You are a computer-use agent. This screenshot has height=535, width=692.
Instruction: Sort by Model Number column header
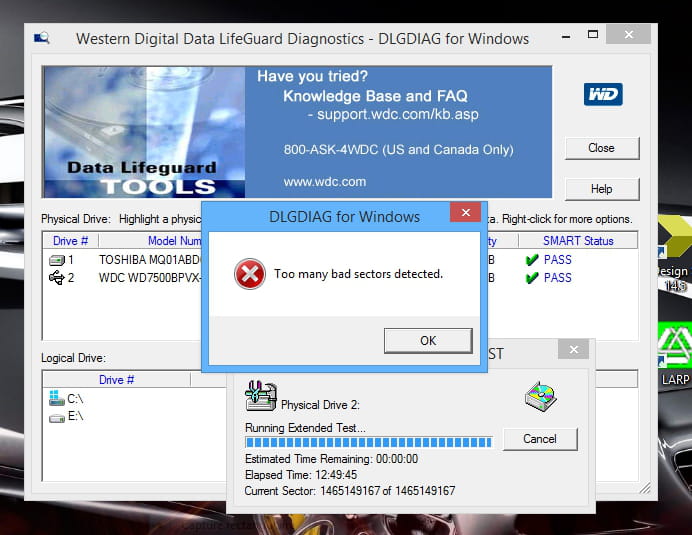[150, 241]
